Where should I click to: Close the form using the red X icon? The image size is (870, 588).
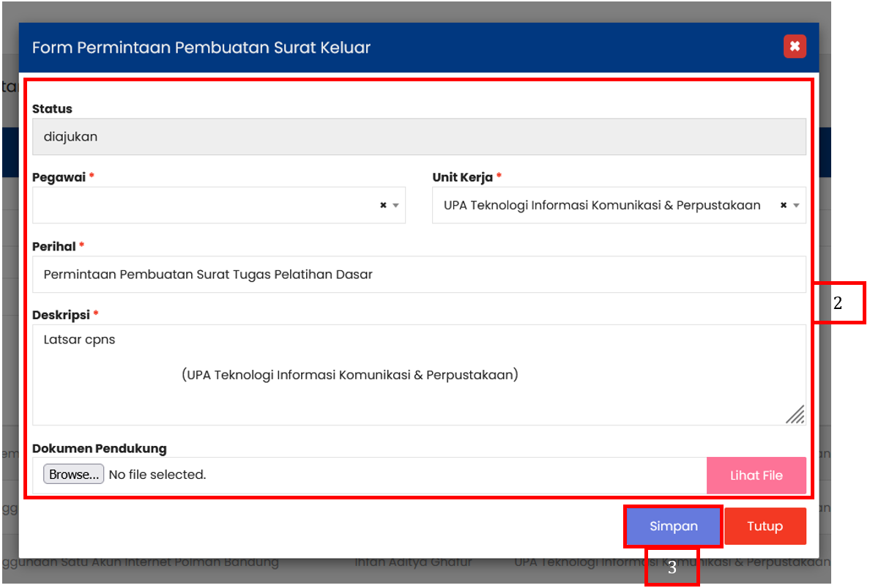[795, 47]
